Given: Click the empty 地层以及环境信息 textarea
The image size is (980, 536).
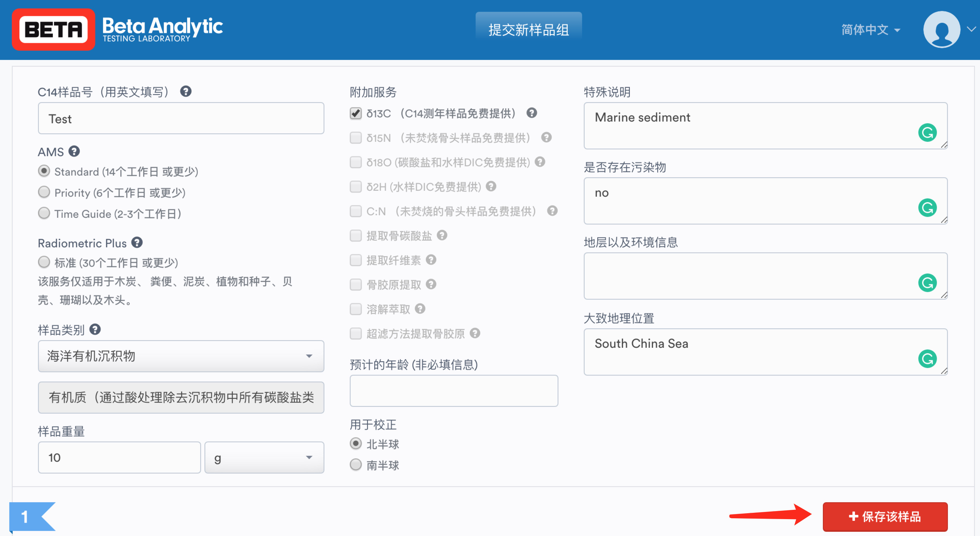Looking at the screenshot, I should pyautogui.click(x=765, y=276).
